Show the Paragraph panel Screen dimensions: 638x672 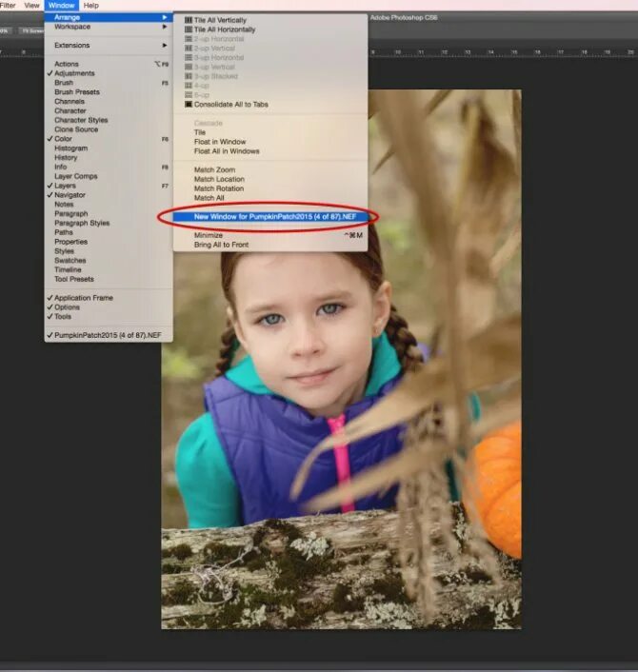[109, 214]
